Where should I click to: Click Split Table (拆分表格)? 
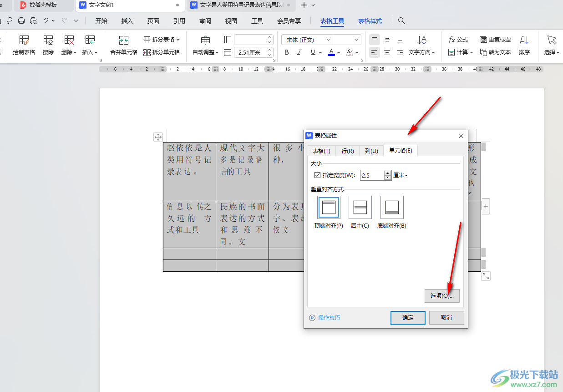(x=162, y=40)
